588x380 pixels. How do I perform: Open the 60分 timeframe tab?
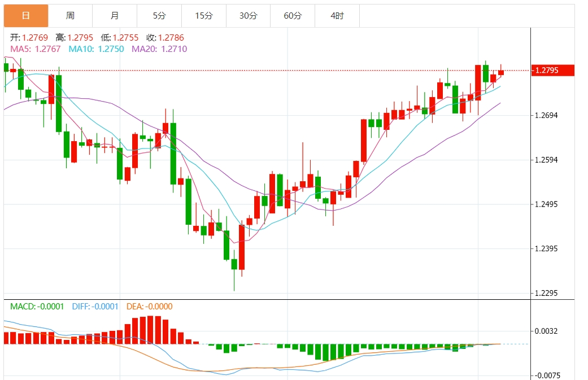point(293,16)
